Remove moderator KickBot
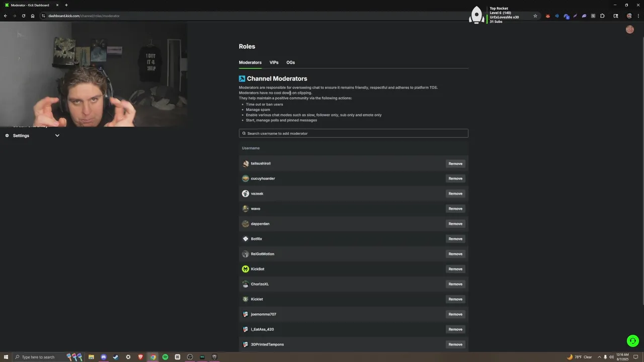The height and width of the screenshot is (362, 644). tap(455, 269)
